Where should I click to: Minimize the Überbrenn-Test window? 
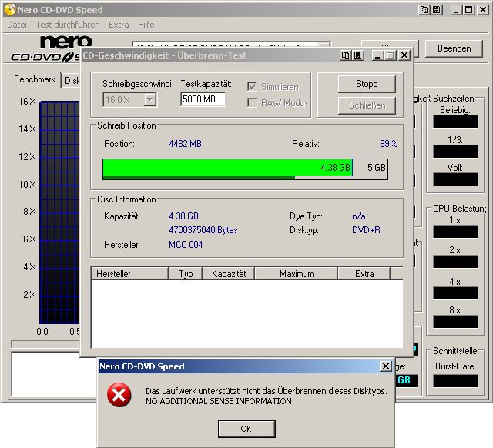(377, 55)
